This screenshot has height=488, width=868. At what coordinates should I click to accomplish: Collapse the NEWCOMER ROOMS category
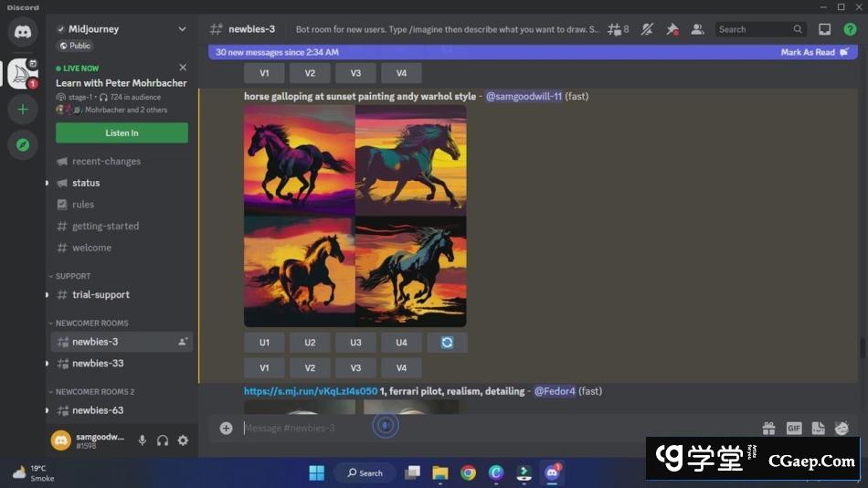(x=91, y=323)
